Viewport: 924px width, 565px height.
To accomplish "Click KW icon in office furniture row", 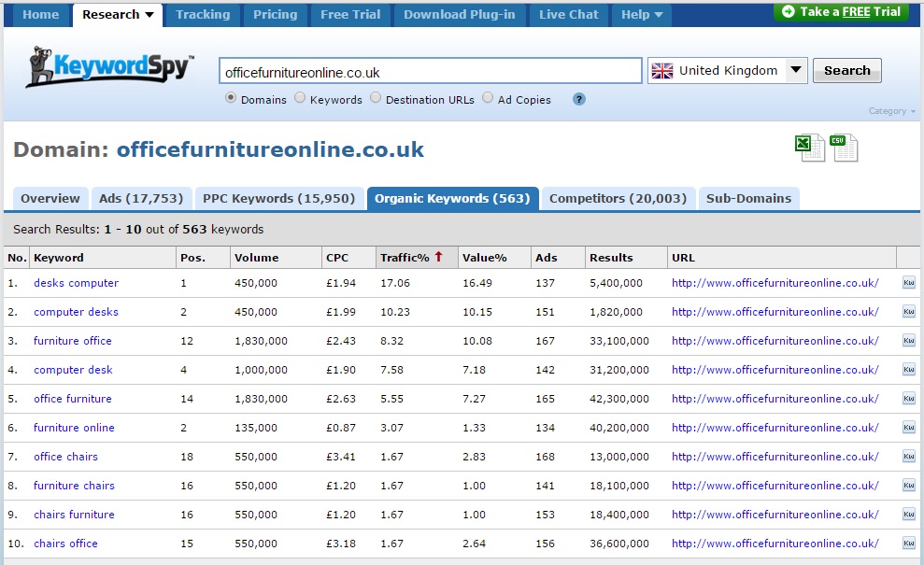I will [909, 398].
